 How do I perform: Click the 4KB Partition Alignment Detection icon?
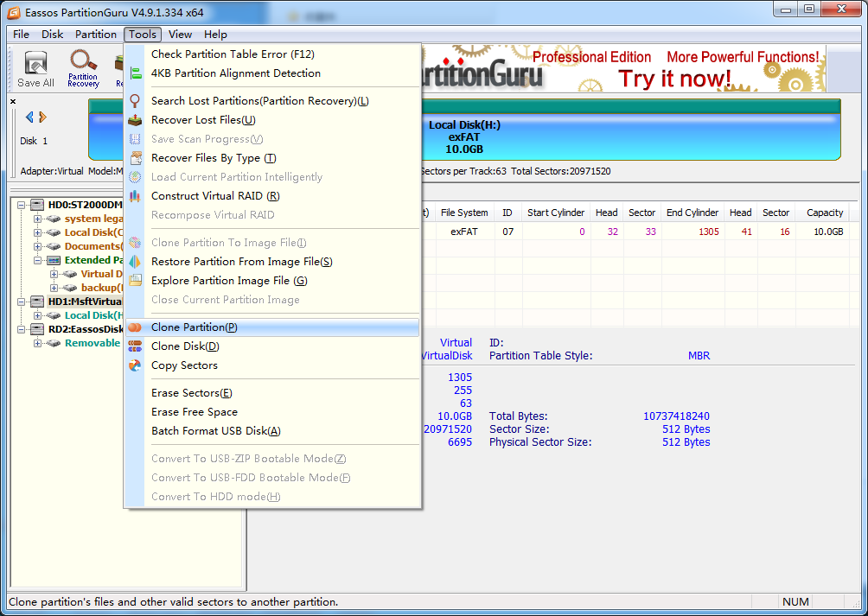pos(135,73)
